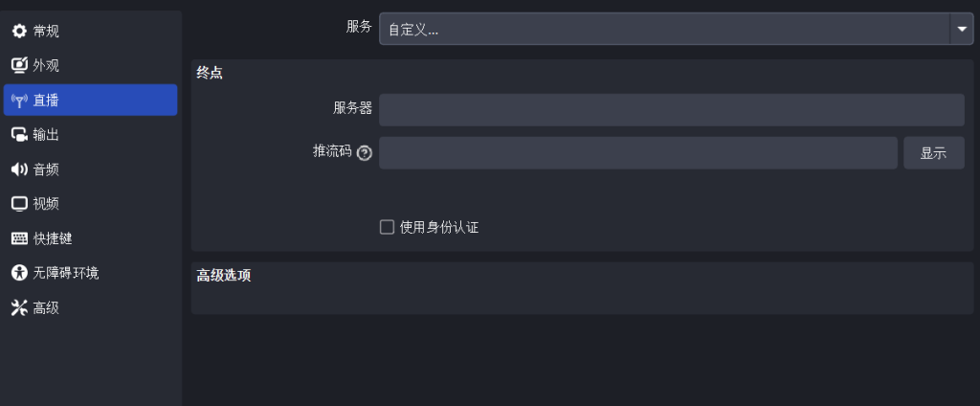Click the speaker icon beside 音频
Viewport: 980px width, 406px height.
point(20,169)
